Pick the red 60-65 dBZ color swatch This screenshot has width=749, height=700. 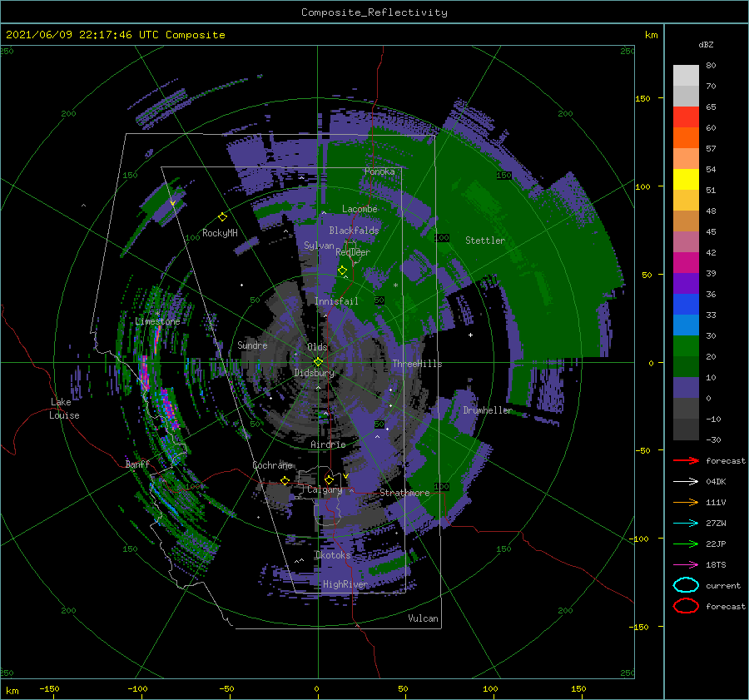[686, 117]
